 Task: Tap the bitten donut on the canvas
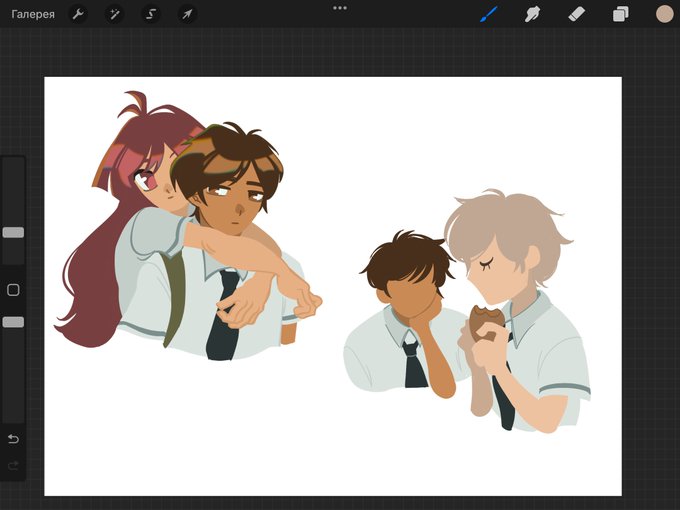click(487, 323)
